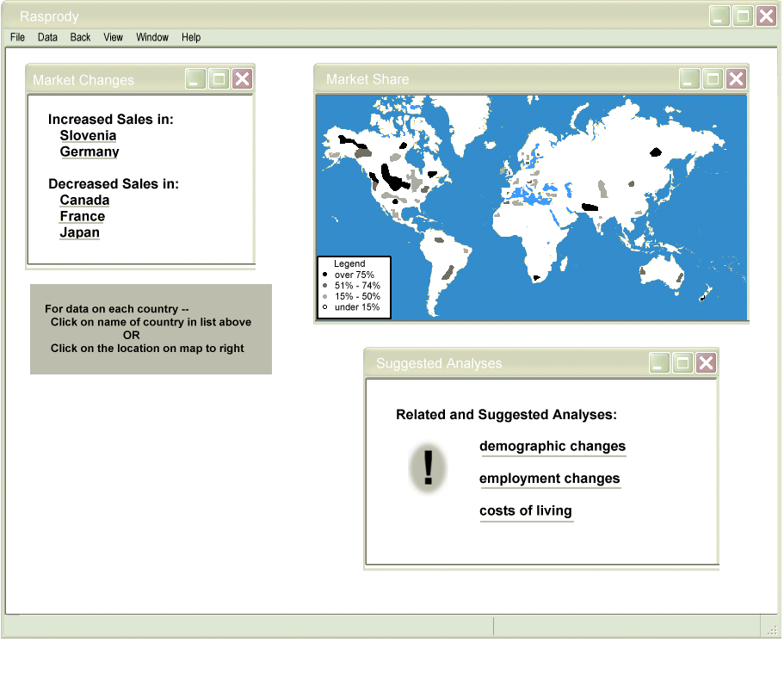Open the costs of living analysis
The height and width of the screenshot is (680, 784).
(526, 511)
